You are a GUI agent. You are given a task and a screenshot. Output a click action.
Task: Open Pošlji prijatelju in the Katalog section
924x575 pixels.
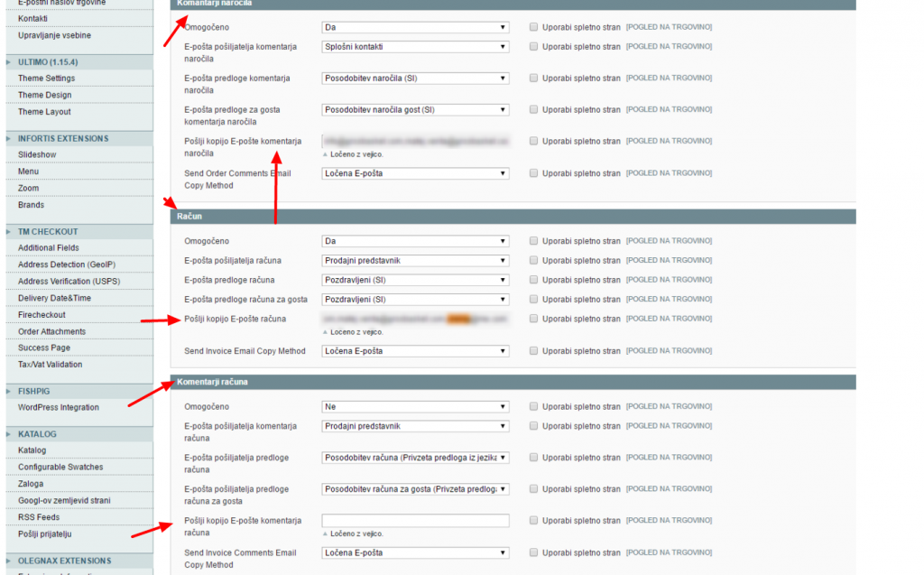pos(44,534)
